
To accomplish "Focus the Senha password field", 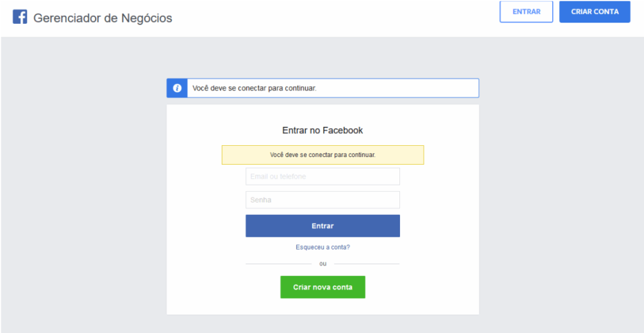I will [x=323, y=200].
